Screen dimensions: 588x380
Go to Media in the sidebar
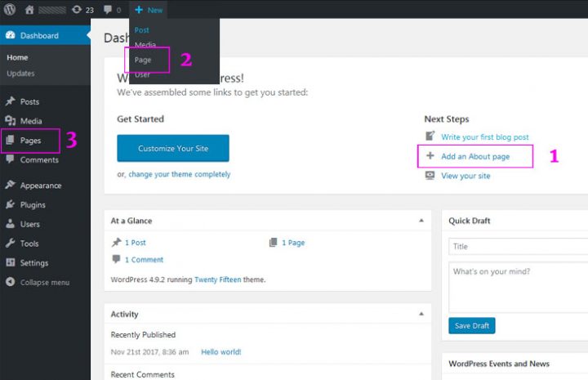(x=31, y=121)
